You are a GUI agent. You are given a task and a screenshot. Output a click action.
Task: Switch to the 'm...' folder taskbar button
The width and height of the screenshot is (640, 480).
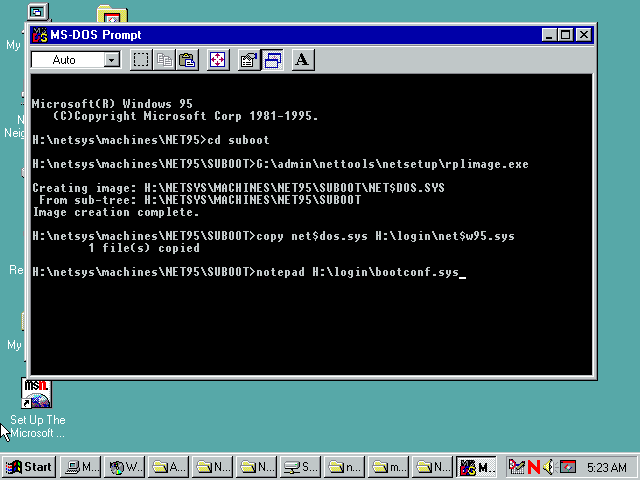389,467
